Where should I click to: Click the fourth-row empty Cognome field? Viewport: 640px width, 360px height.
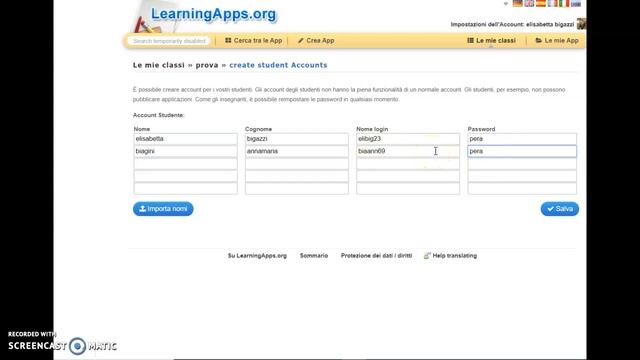[297, 176]
